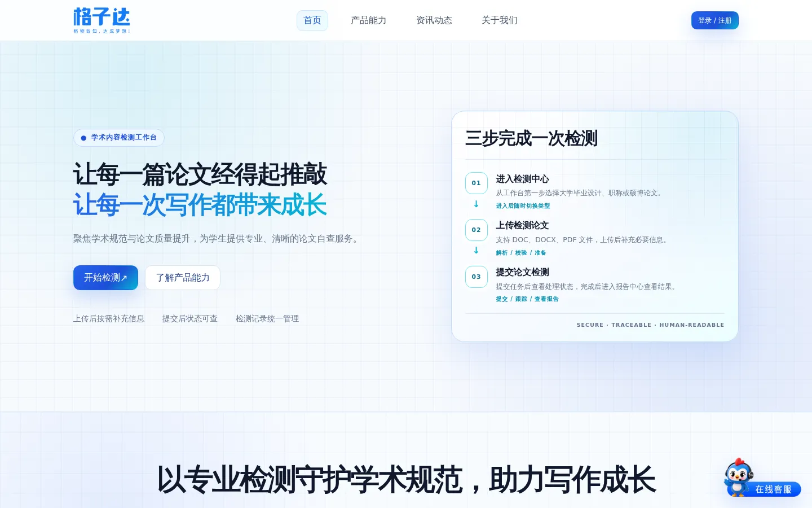The width and height of the screenshot is (812, 508).
Task: Click the 了解产品能力 button
Action: coord(183,278)
